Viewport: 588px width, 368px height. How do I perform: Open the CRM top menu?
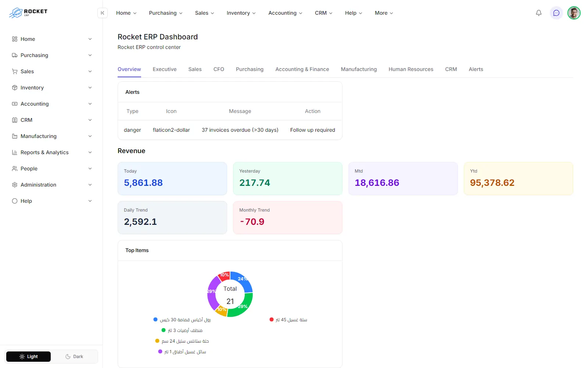324,13
